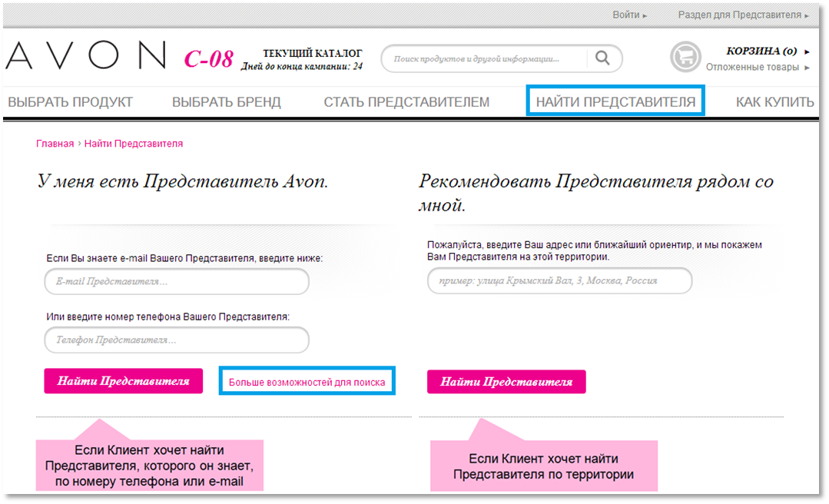Click ТЕКУЩИЙ КАТАЛОГ text
Viewport: 829px width, 504px height.
click(x=313, y=53)
